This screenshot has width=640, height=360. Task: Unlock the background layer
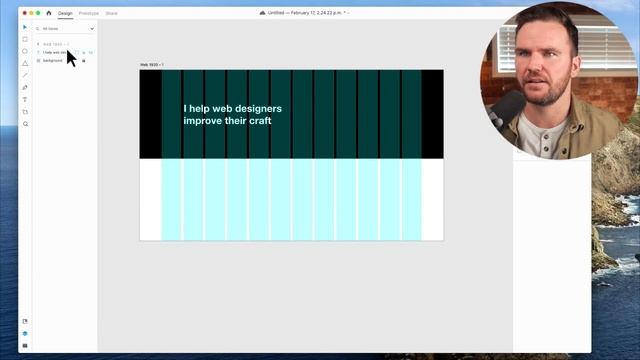click(84, 61)
